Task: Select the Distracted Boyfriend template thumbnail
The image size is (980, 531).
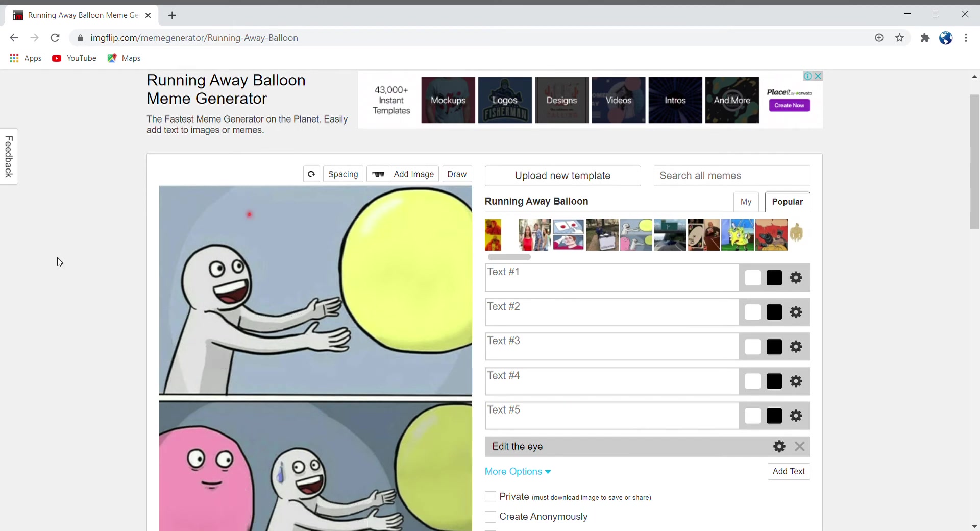Action: click(534, 235)
